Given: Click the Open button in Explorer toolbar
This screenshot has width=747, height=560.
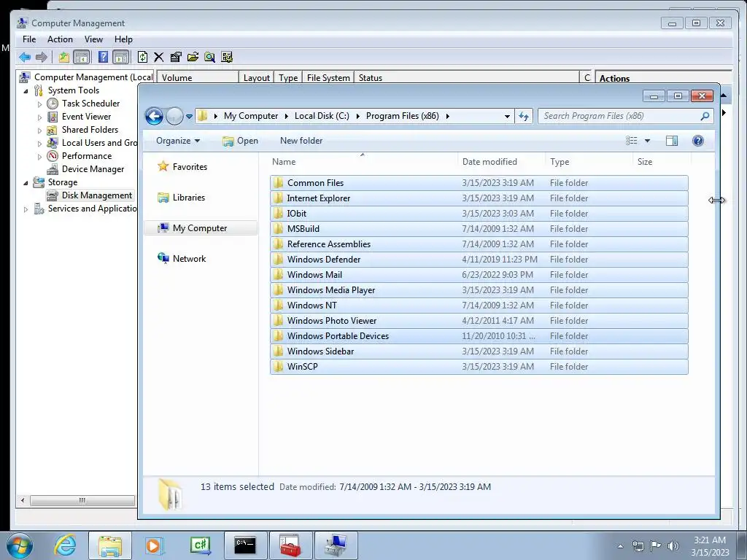Looking at the screenshot, I should click(x=241, y=141).
